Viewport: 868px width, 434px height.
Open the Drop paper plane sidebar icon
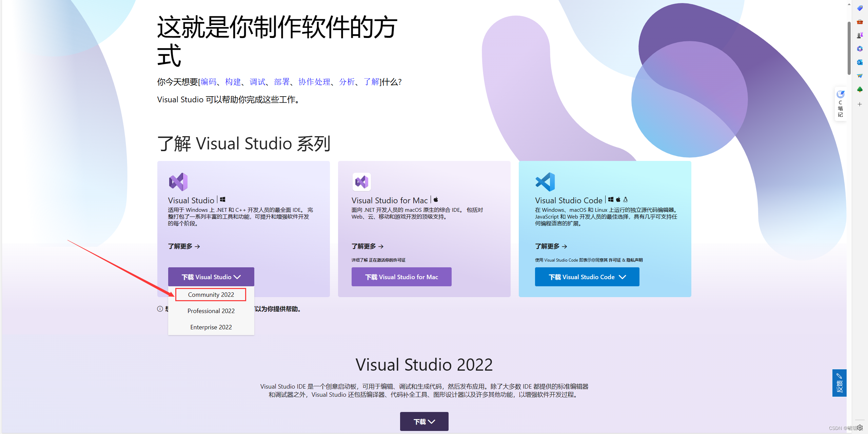[860, 76]
